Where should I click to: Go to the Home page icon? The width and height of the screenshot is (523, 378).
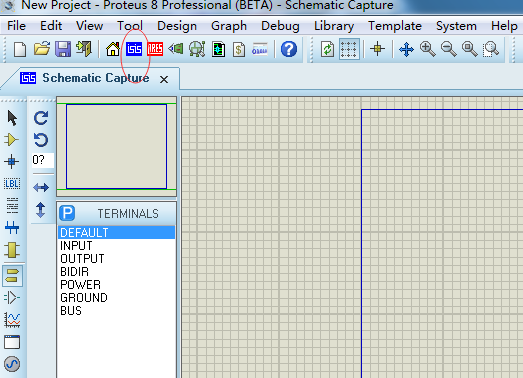click(113, 49)
